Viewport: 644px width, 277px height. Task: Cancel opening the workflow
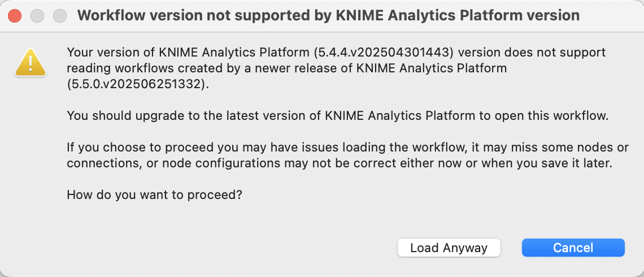pyautogui.click(x=573, y=248)
